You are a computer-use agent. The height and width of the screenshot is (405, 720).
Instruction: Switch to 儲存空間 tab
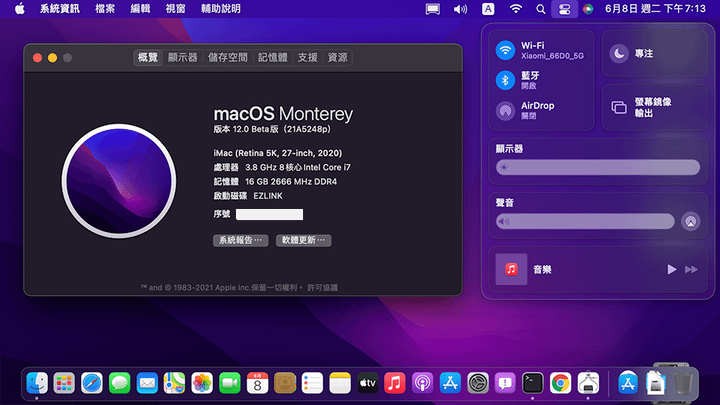(x=227, y=57)
